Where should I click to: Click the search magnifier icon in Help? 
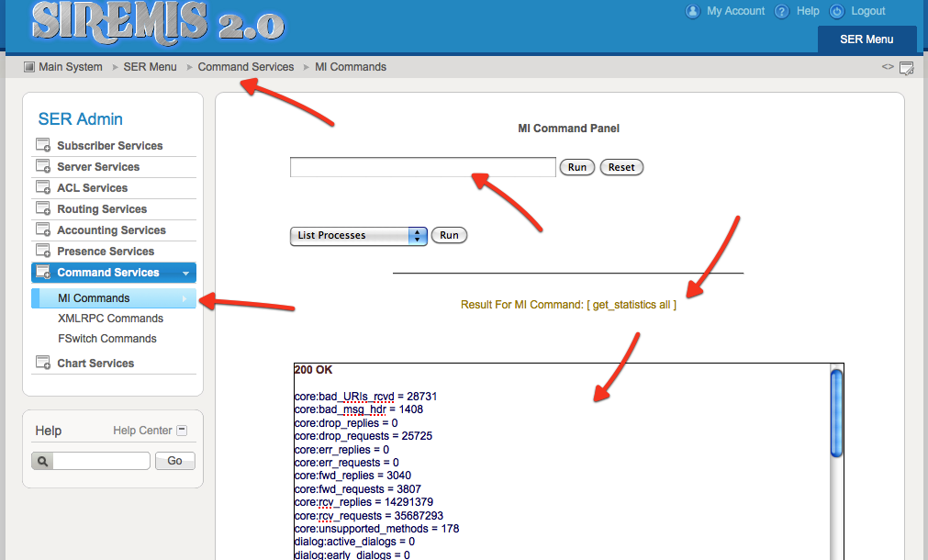43,461
